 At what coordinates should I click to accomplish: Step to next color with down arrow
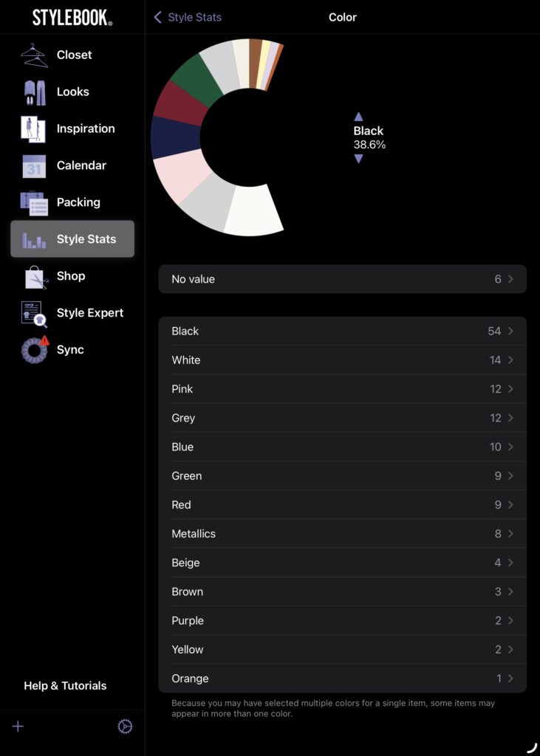click(x=358, y=159)
